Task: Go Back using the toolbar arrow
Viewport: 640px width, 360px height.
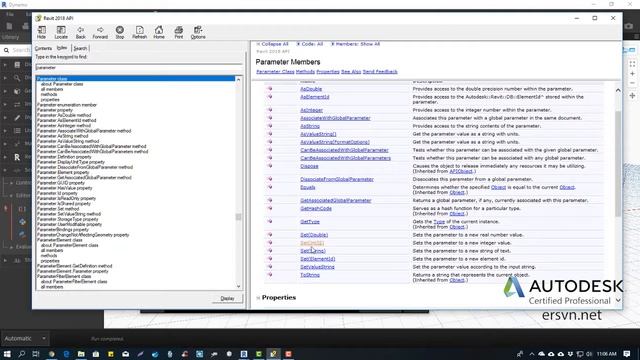Action: [x=80, y=32]
